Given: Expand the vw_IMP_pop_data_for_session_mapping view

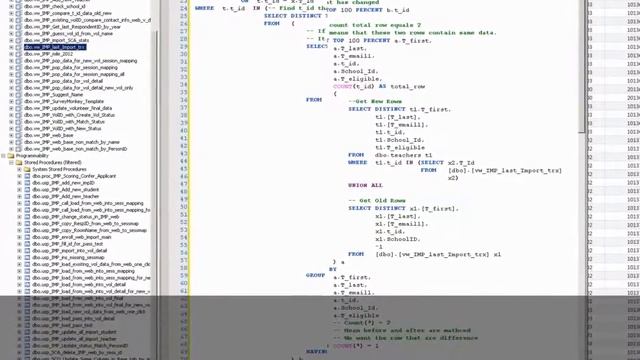Looking at the screenshot, I should (x=11, y=68).
